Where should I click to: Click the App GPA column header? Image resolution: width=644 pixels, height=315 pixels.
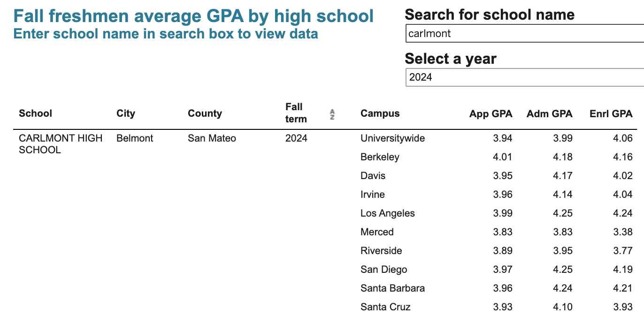[491, 113]
